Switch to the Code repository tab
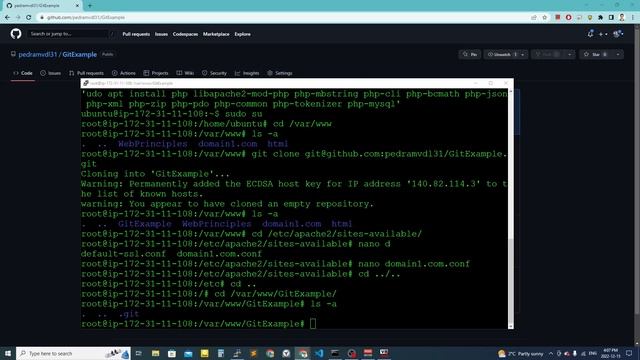Screen dimensions: 640x360 [23, 73]
